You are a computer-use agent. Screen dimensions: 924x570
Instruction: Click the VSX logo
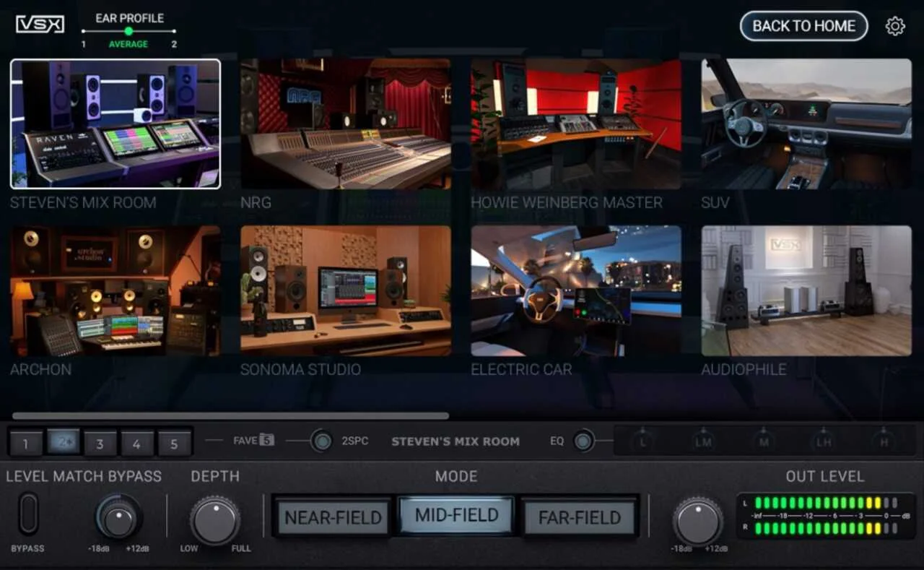pyautogui.click(x=40, y=25)
